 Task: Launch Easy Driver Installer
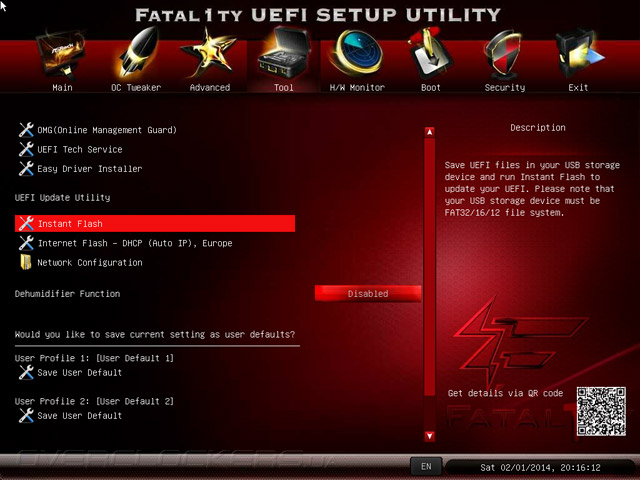pos(90,169)
